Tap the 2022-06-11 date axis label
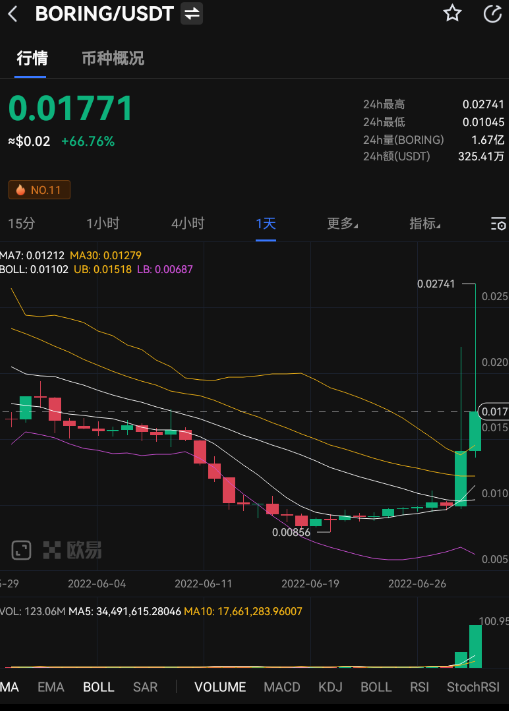 click(x=203, y=584)
